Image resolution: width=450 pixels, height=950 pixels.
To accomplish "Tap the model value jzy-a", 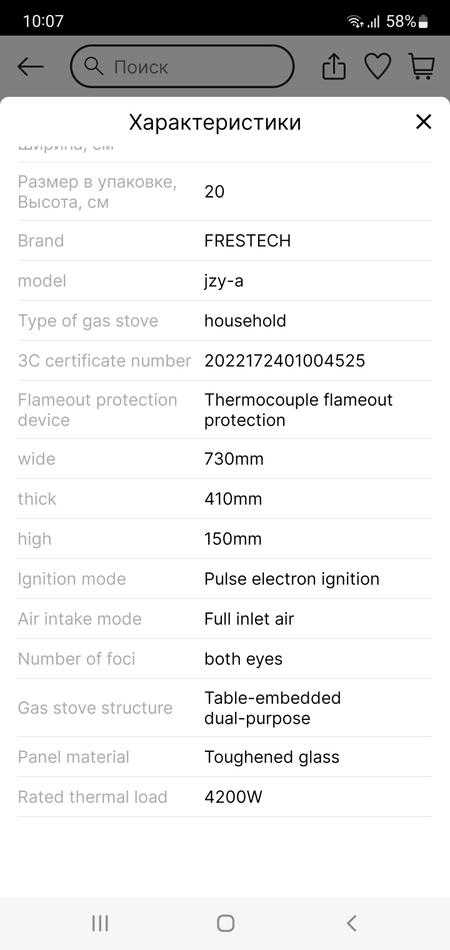I will (224, 281).
